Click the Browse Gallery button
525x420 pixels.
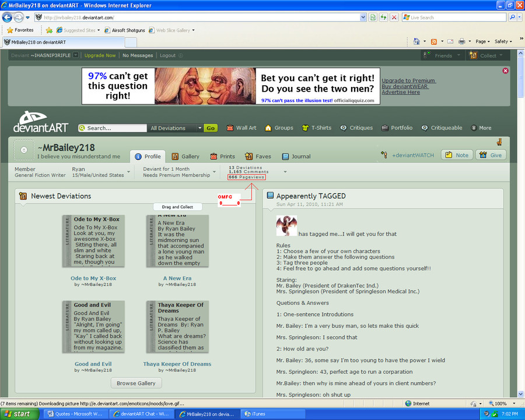point(136,383)
